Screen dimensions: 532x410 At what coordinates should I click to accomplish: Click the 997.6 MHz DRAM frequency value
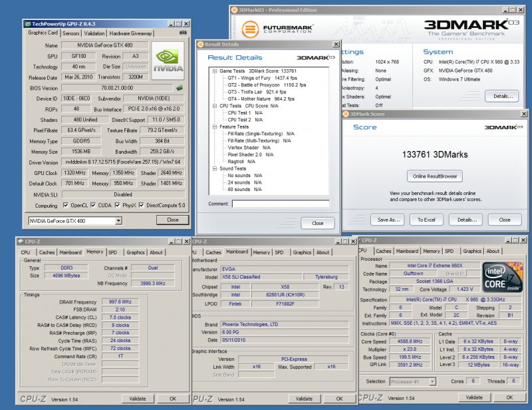pyautogui.click(x=120, y=302)
